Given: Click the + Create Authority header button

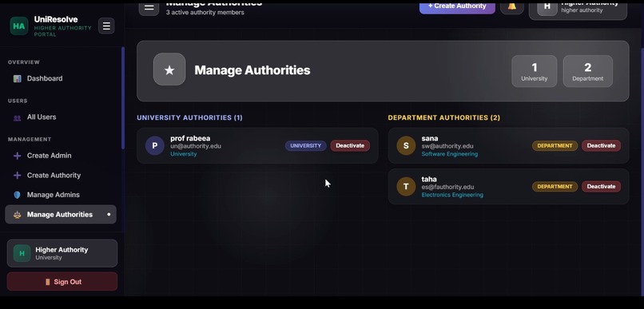Looking at the screenshot, I should (x=457, y=6).
